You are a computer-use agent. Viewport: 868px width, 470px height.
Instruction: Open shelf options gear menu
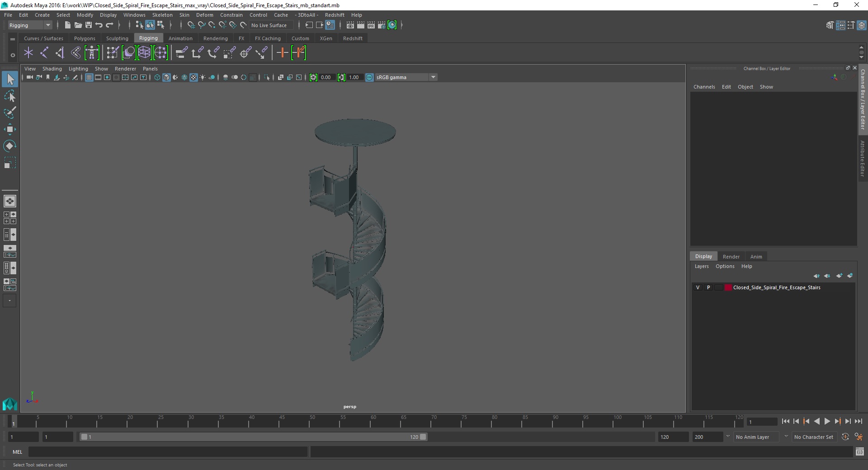(13, 55)
